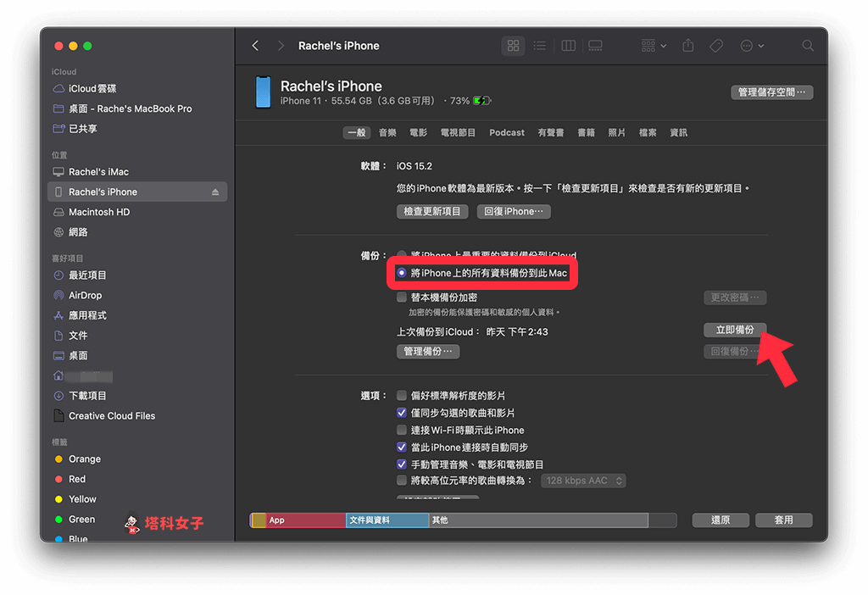868x595 pixels.
Task: Open the Share toolbar icon
Action: point(688,46)
